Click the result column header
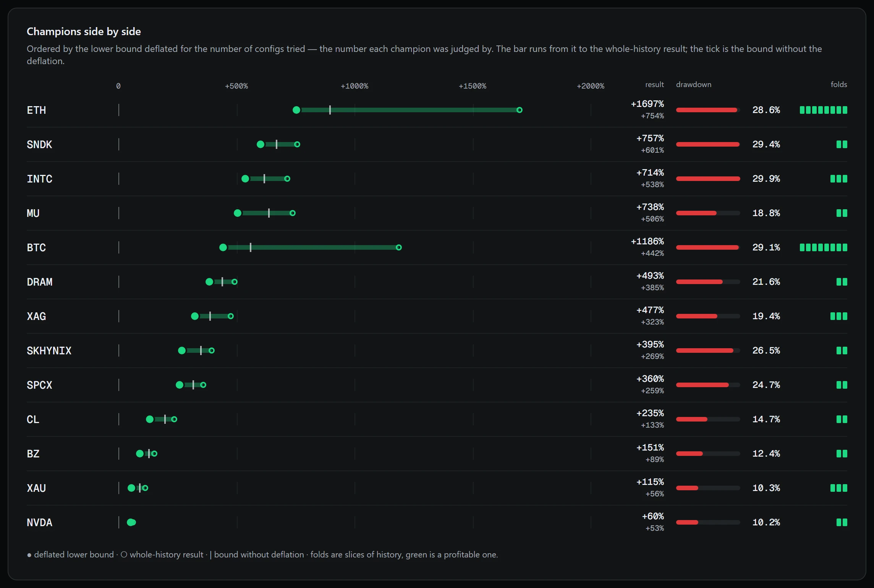This screenshot has width=874, height=588. [x=655, y=84]
